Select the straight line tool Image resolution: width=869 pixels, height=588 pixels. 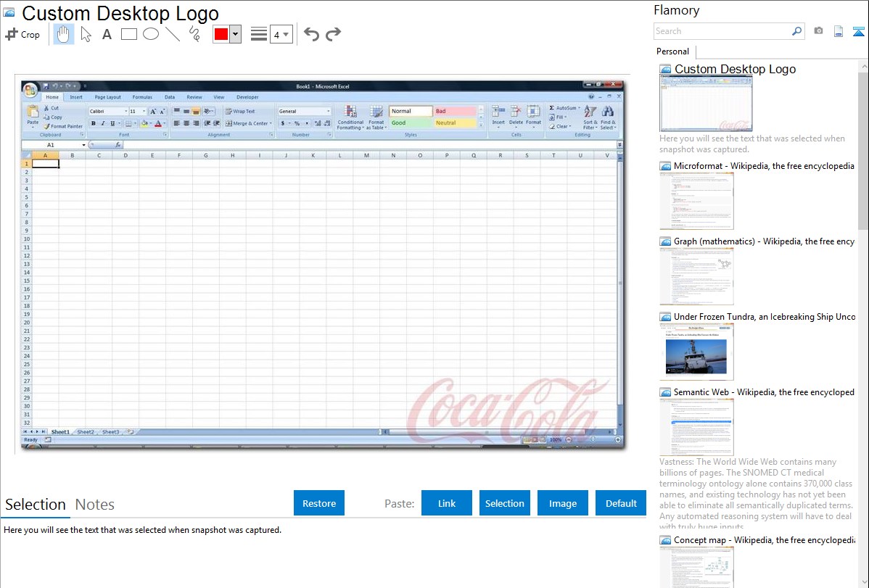[173, 34]
